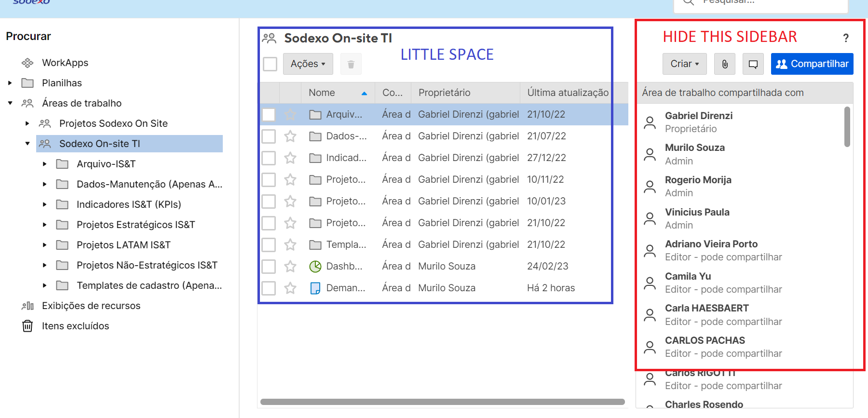This screenshot has height=418, width=868.
Task: Check the Templa... row checkbox
Action: (x=269, y=244)
